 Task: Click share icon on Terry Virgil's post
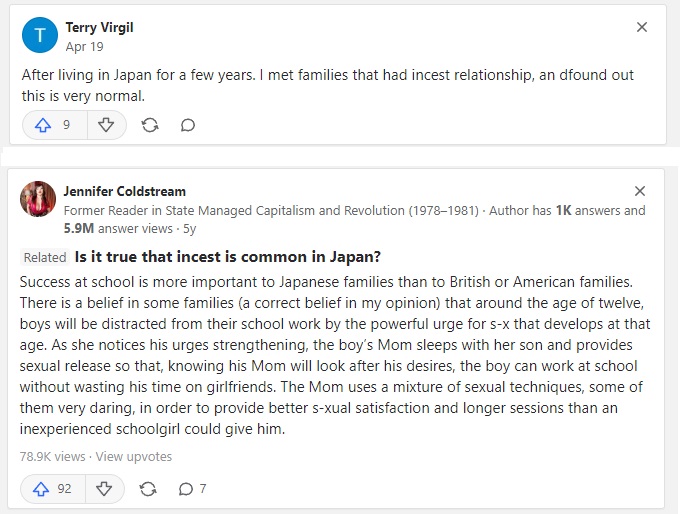pyautogui.click(x=150, y=125)
